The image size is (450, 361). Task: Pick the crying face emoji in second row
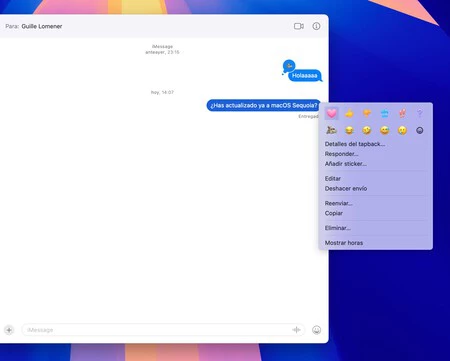402,130
